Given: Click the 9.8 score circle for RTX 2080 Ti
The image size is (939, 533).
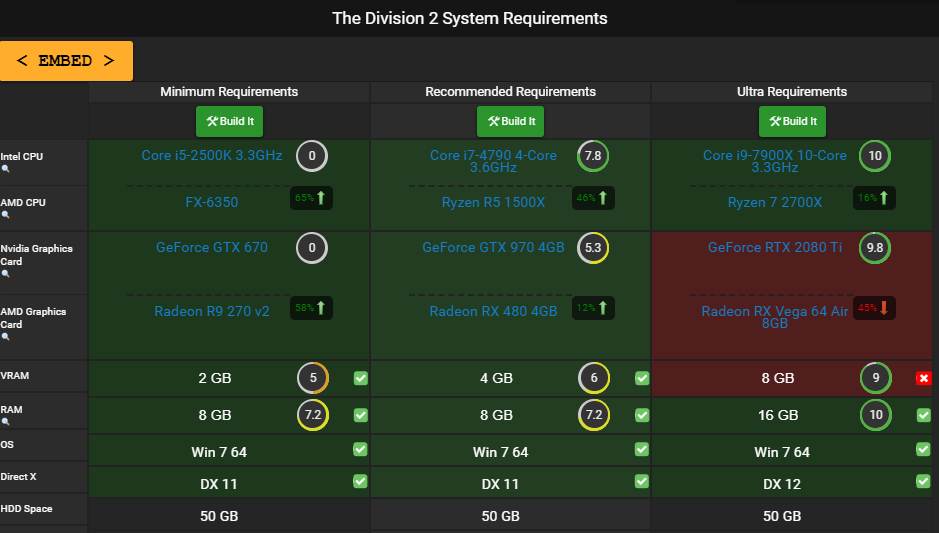Looking at the screenshot, I should coord(875,248).
